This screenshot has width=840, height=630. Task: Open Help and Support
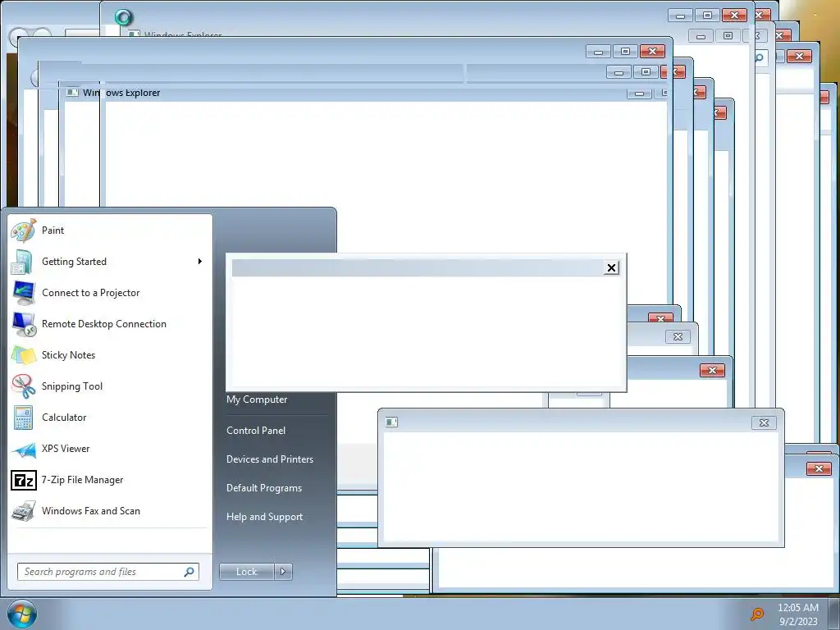265,517
